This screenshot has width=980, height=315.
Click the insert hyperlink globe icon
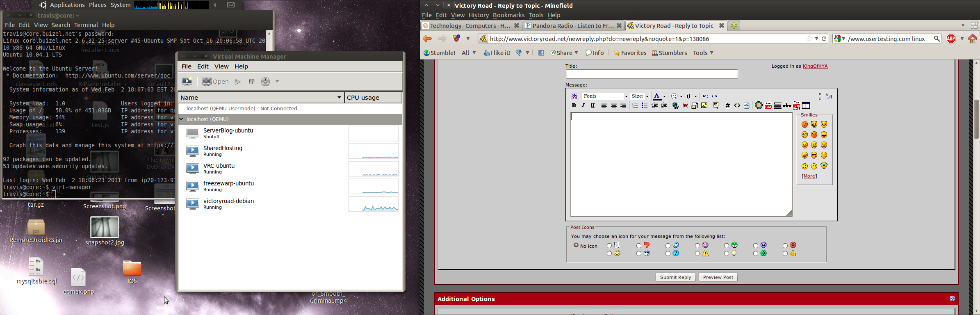(675, 106)
